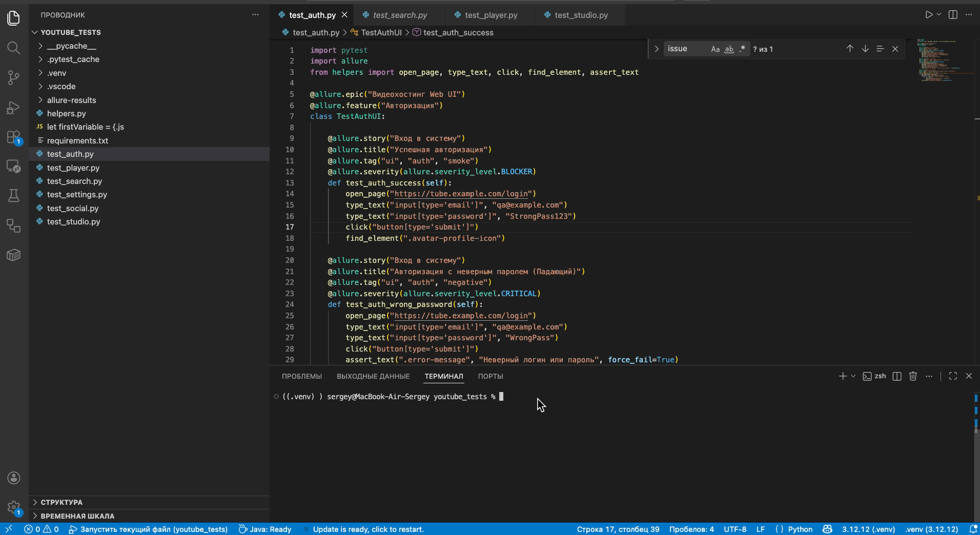Switch to the ПРОБЛЕМЫ panel tab
This screenshot has width=980, height=535.
click(x=301, y=376)
